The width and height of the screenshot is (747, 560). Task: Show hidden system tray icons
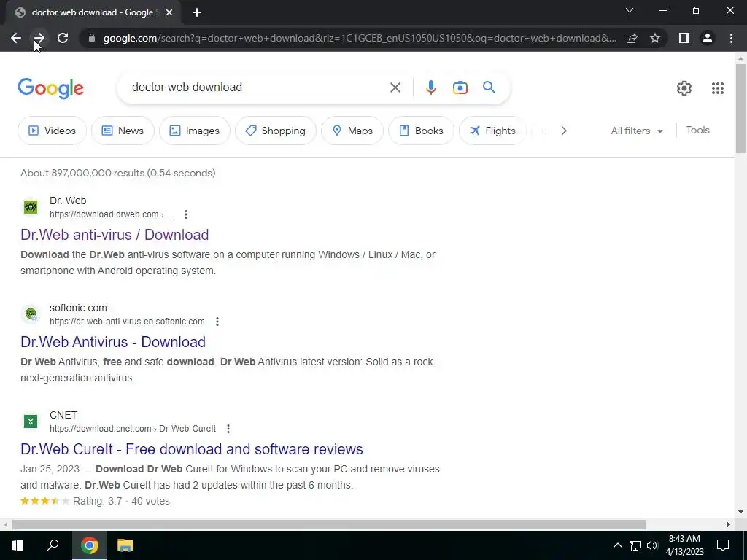tap(617, 545)
